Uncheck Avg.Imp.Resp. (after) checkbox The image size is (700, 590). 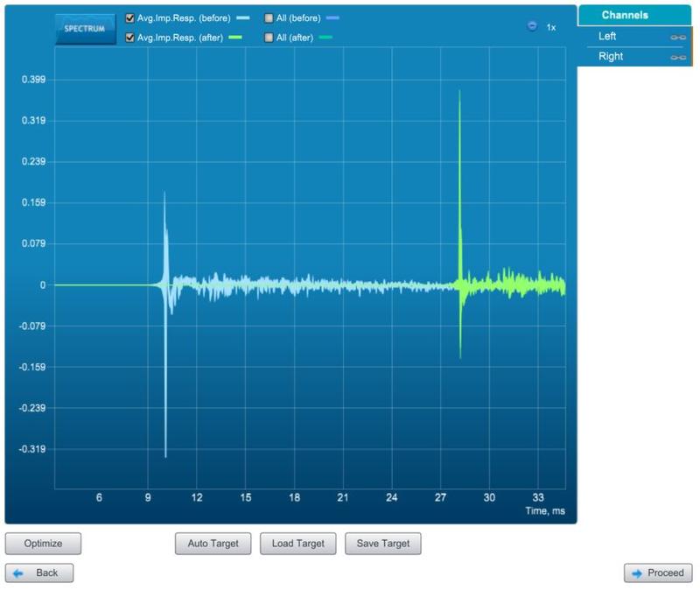129,38
